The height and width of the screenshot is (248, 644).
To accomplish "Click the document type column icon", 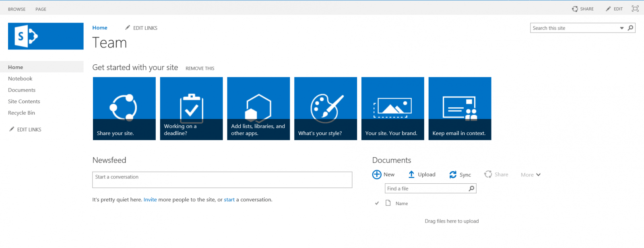I will (388, 203).
